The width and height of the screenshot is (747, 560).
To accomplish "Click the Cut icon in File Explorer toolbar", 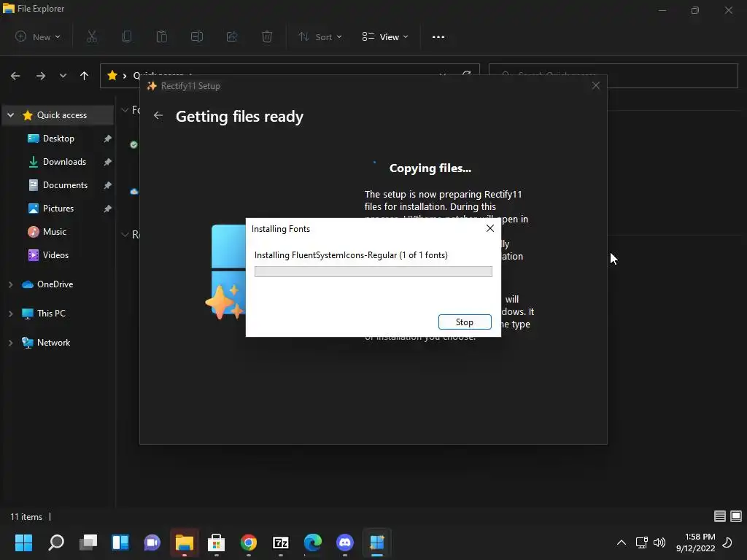I will (x=91, y=36).
